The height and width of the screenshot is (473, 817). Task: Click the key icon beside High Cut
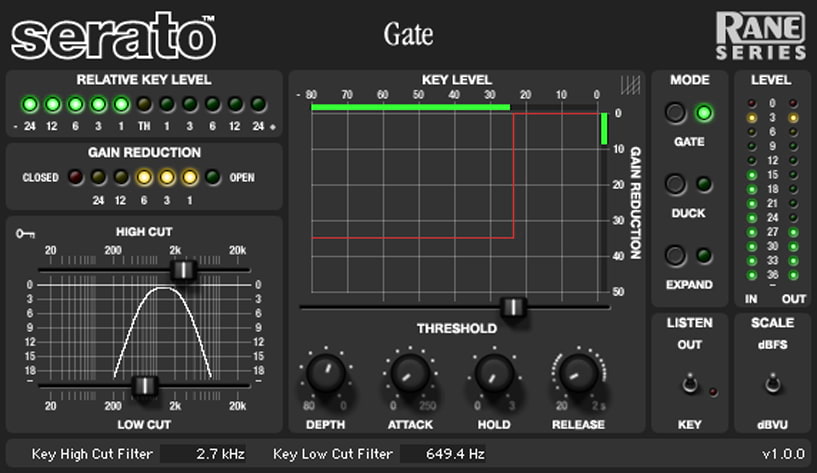click(25, 233)
